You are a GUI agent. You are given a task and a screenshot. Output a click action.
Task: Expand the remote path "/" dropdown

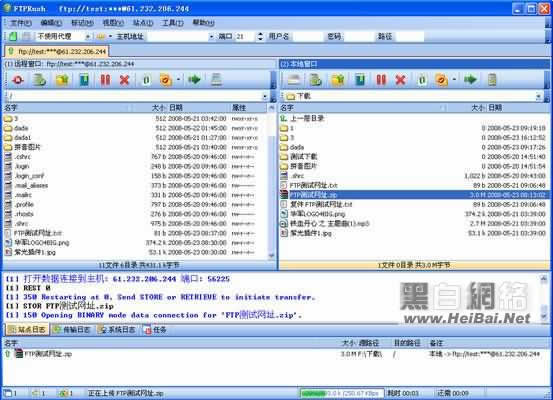[x=265, y=96]
